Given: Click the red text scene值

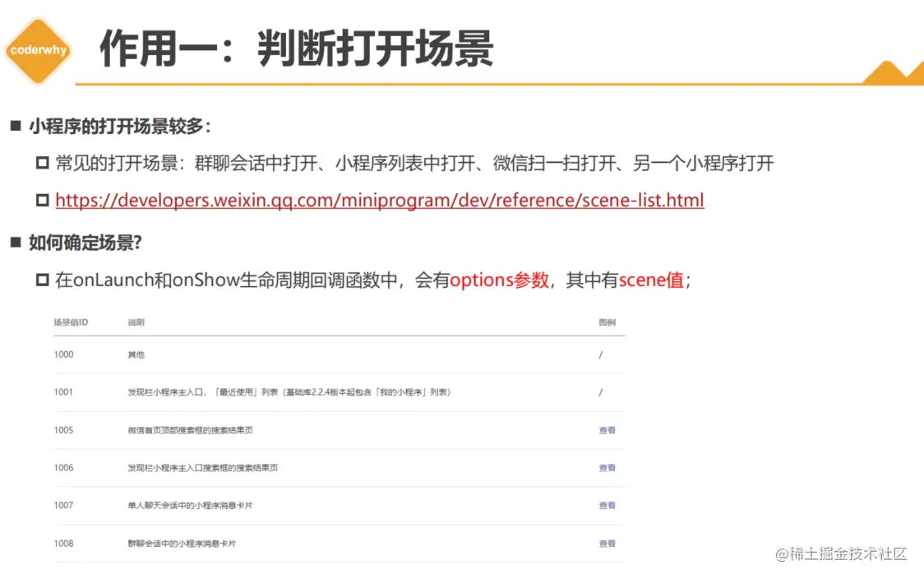Looking at the screenshot, I should coord(651,280).
